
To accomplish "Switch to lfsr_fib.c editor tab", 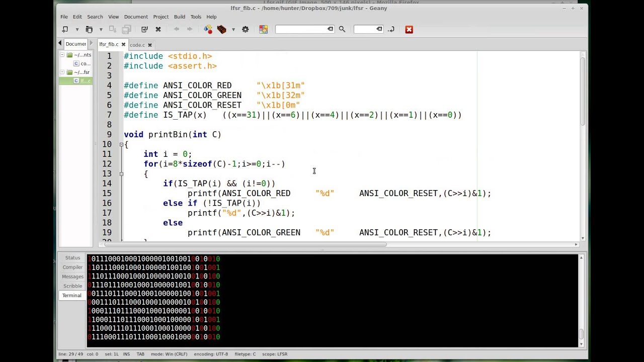I will (x=109, y=44).
